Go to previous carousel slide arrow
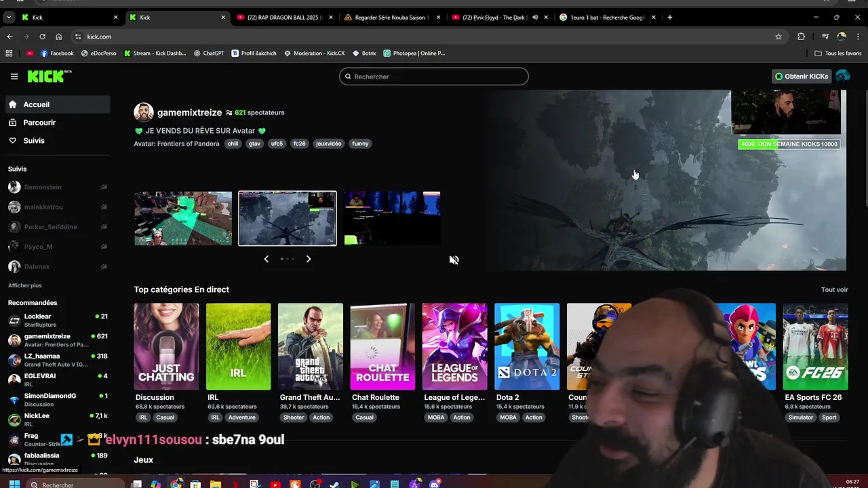Image resolution: width=868 pixels, height=488 pixels. click(x=266, y=259)
